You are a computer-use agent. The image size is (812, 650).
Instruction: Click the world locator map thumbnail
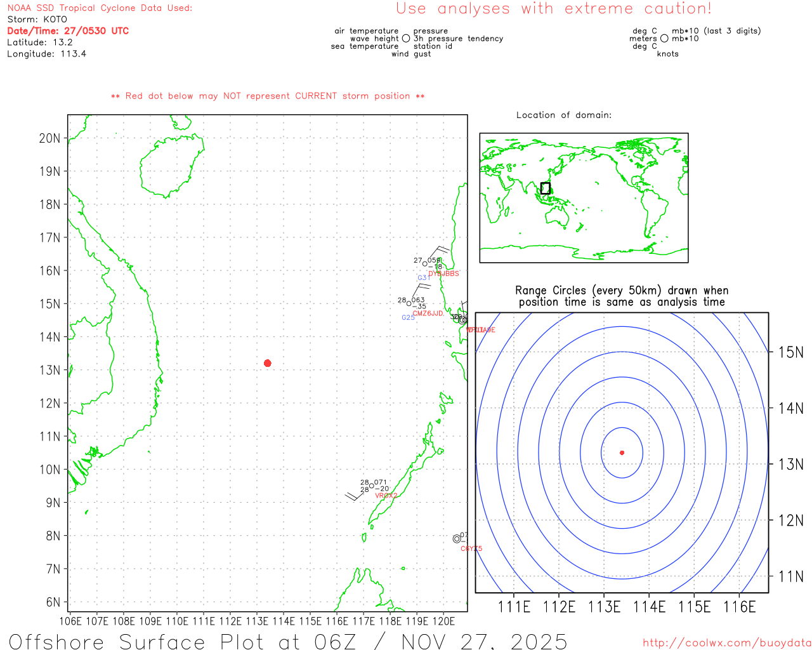pos(584,198)
